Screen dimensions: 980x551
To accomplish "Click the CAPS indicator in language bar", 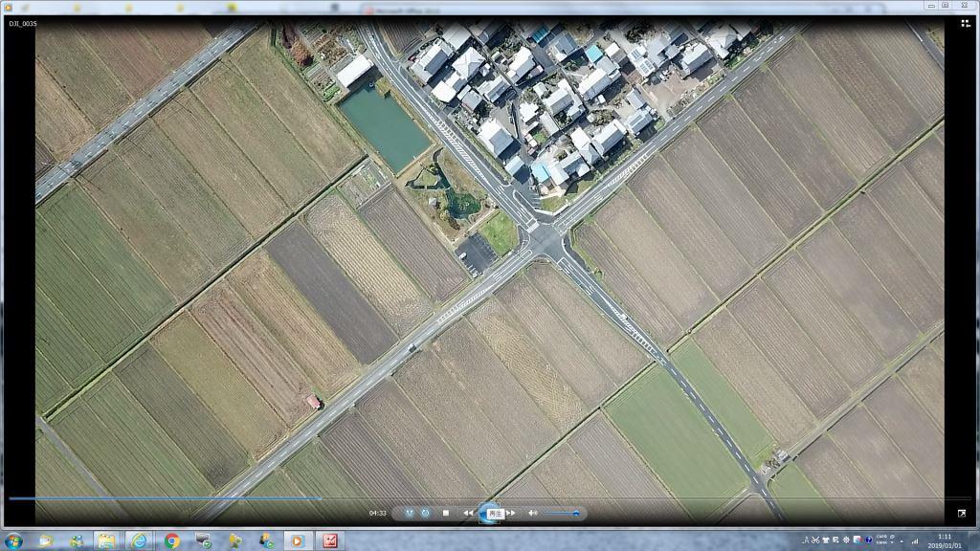I will click(881, 537).
